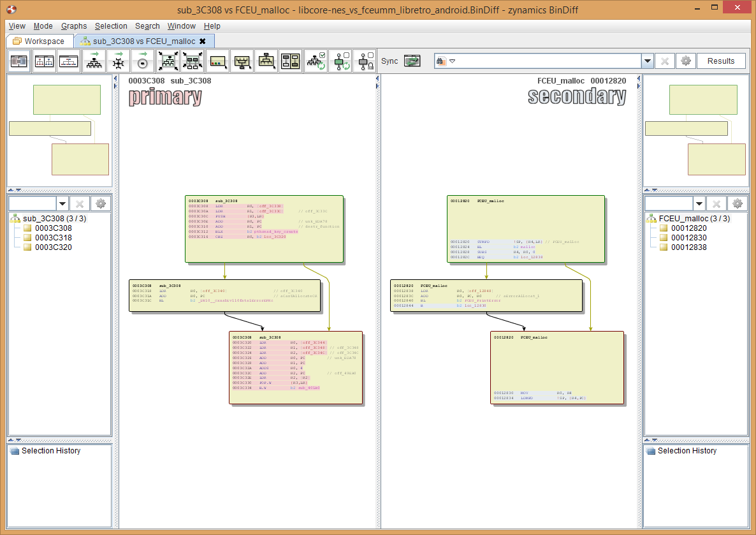Select primary basic block 0003C308 node
The image size is (756, 535).
(264, 229)
